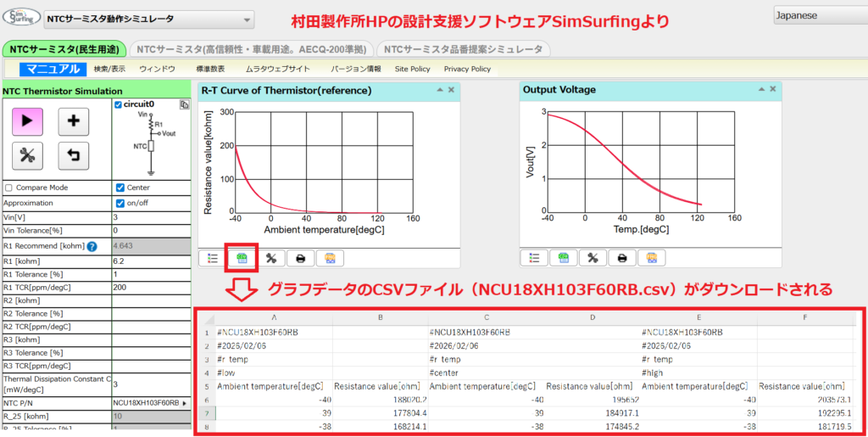Toggle the Center checkbox

[x=120, y=188]
